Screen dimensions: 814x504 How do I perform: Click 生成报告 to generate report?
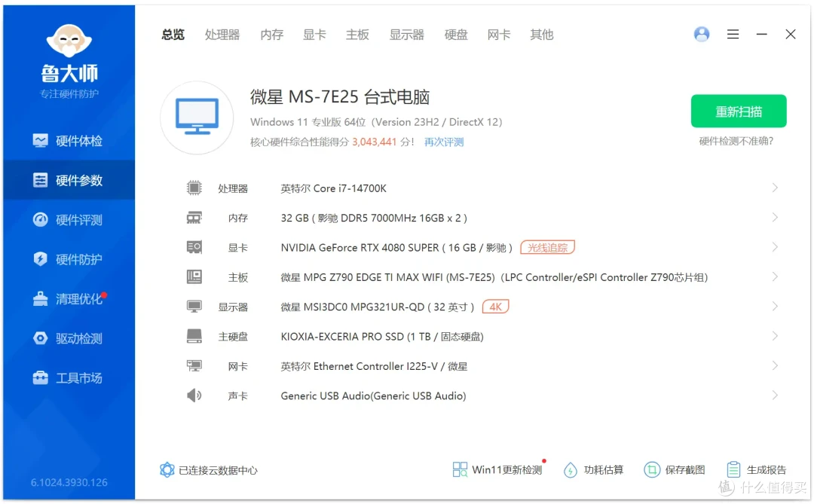point(757,470)
